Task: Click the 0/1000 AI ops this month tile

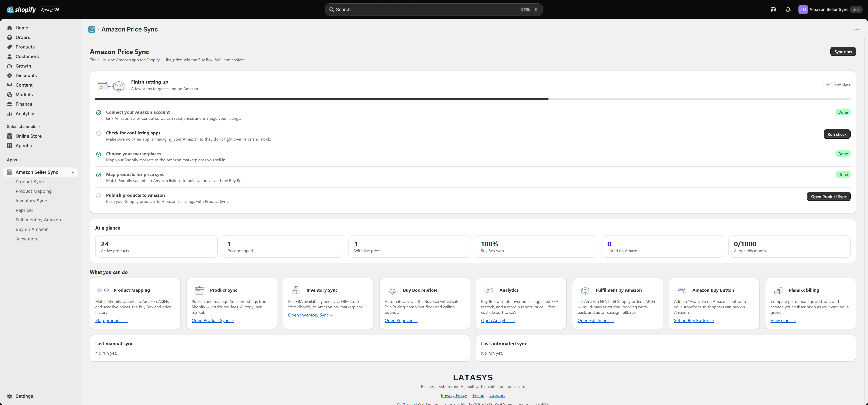Action: 789,247
